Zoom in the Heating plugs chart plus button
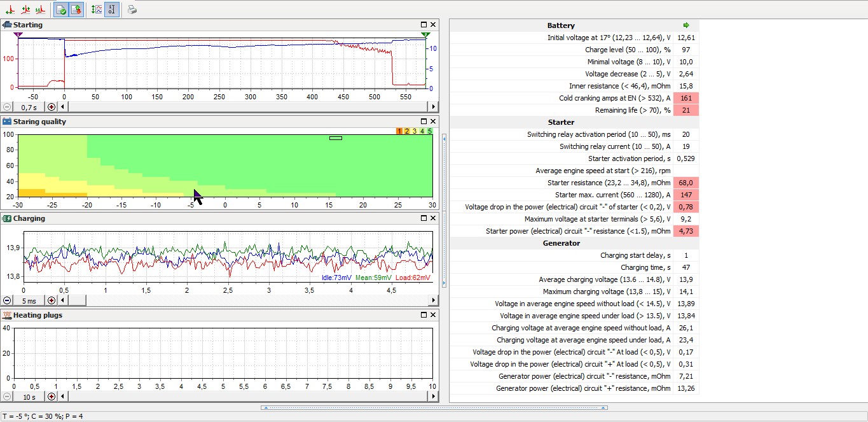This screenshot has height=422, width=868. click(x=52, y=397)
